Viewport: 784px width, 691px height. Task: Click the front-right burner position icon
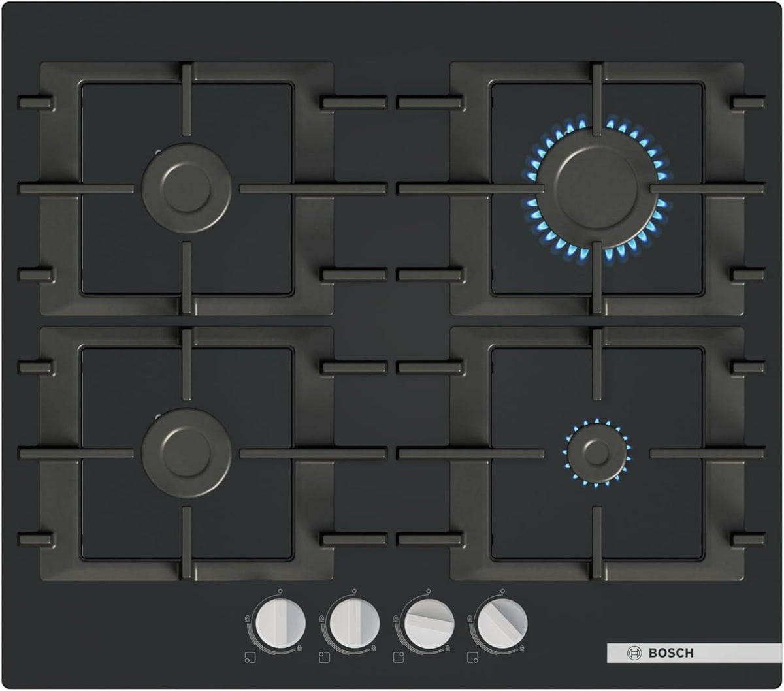pyautogui.click(x=472, y=657)
